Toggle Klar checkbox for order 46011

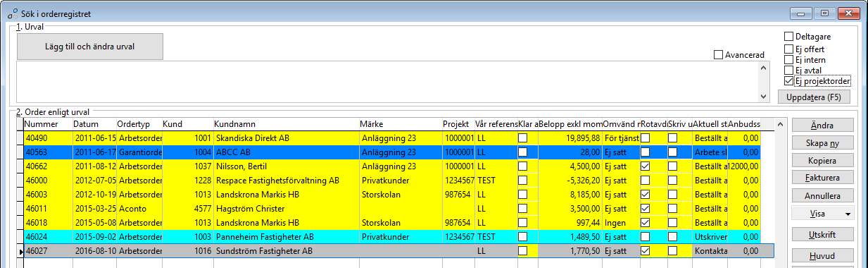pyautogui.click(x=522, y=208)
